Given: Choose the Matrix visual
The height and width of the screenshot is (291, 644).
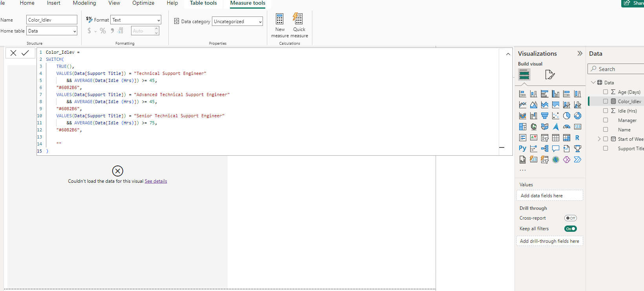Looking at the screenshot, I should click(x=566, y=138).
